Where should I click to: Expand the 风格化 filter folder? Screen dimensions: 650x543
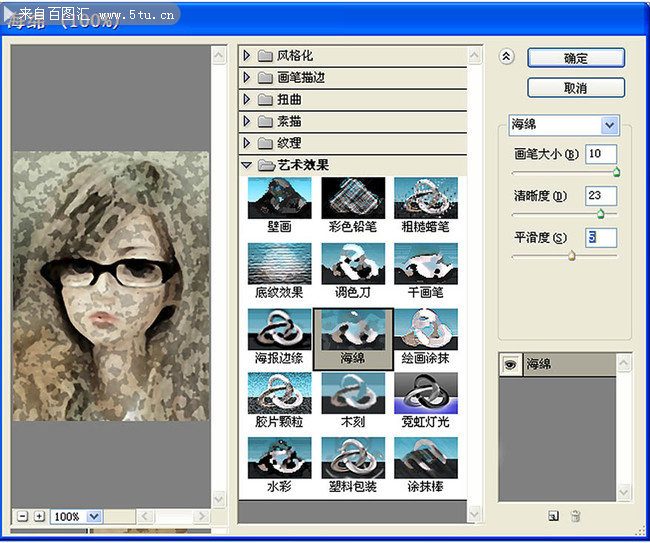click(247, 55)
